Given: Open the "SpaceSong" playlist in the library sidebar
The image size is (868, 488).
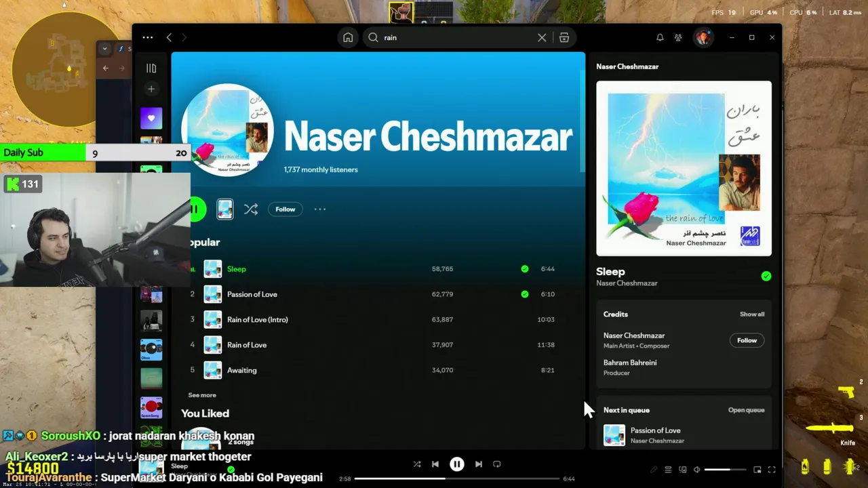Looking at the screenshot, I should pyautogui.click(x=151, y=407).
